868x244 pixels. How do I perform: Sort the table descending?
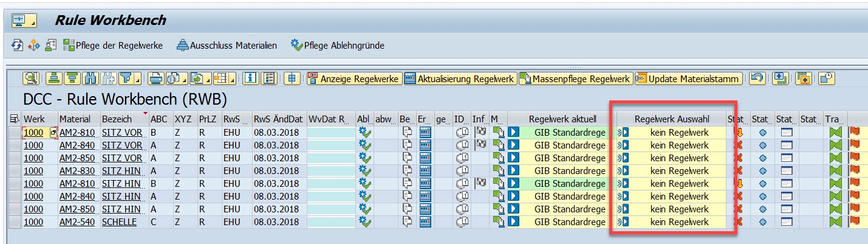[72, 78]
